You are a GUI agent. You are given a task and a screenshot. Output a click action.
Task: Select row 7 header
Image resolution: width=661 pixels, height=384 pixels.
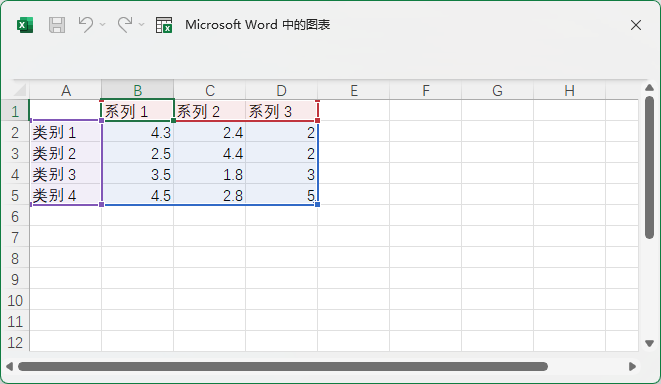[x=15, y=236]
